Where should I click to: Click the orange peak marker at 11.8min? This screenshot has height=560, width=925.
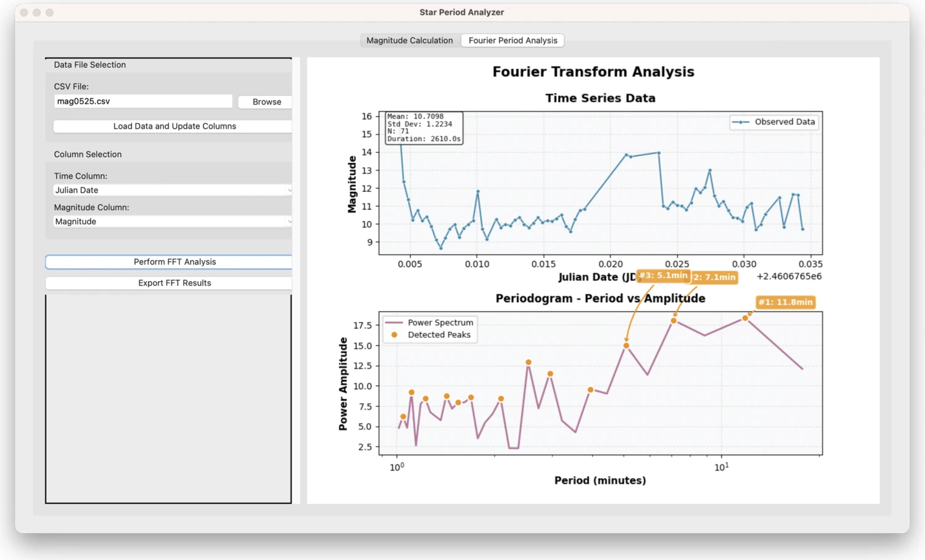pyautogui.click(x=745, y=318)
